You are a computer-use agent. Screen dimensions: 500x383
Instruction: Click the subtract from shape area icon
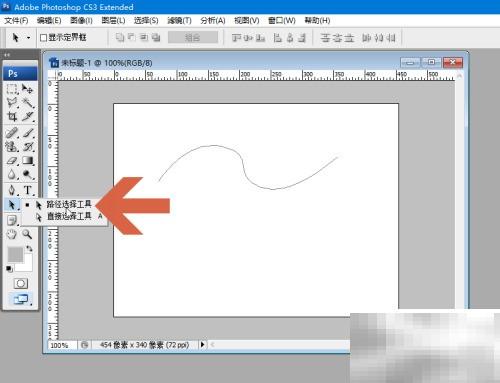pyautogui.click(x=132, y=37)
